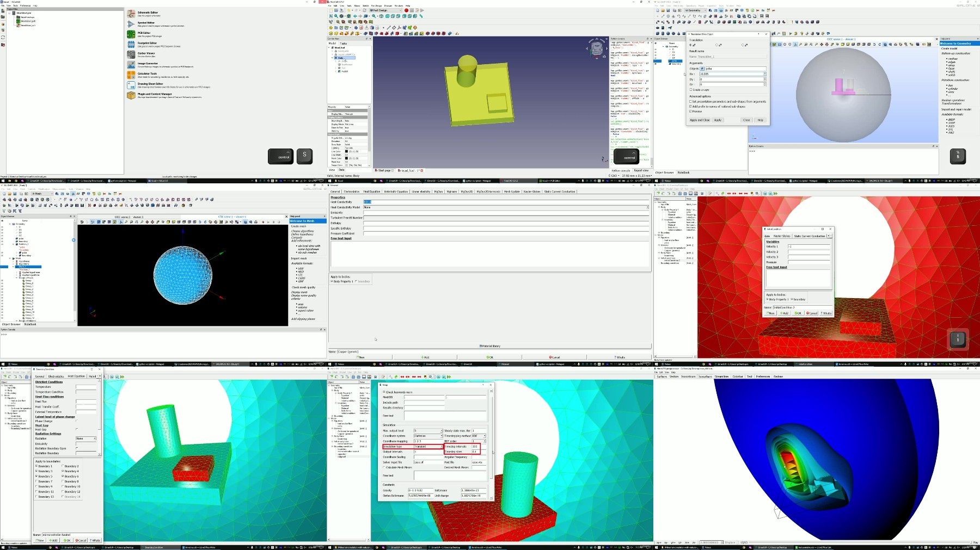Click the Temperature input field
980x550 pixels.
coord(86,387)
